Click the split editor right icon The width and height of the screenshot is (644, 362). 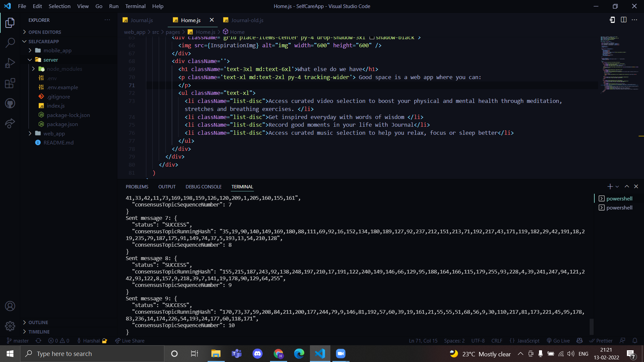(x=624, y=20)
